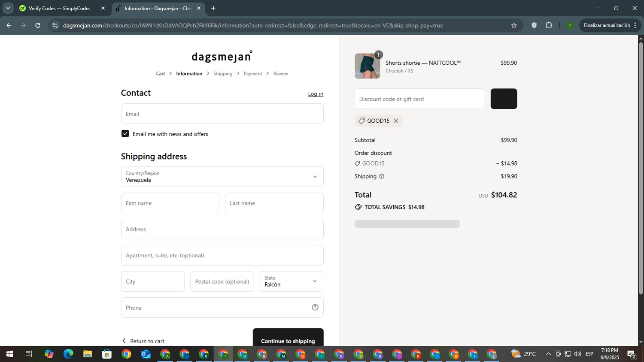Close the Verify Codes — SimplyCodes tab
Image resolution: width=644 pixels, height=362 pixels.
[x=103, y=8]
